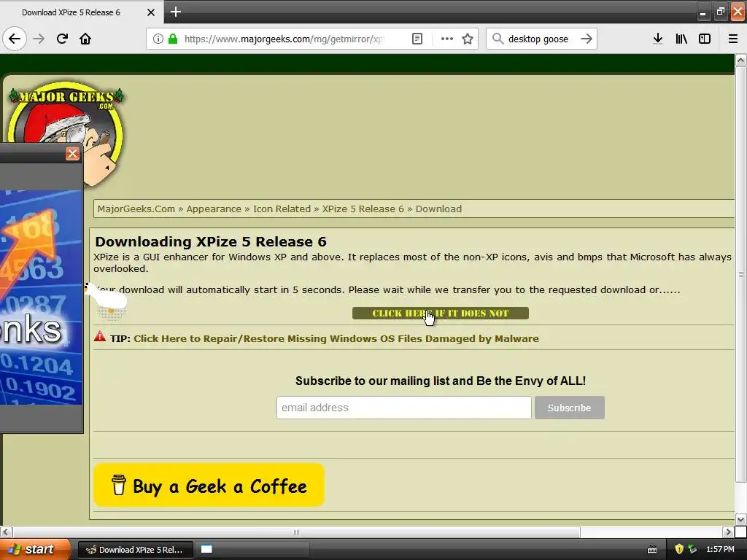This screenshot has height=560, width=747.
Task: Click the 1:57 PM system clock
Action: [x=720, y=550]
